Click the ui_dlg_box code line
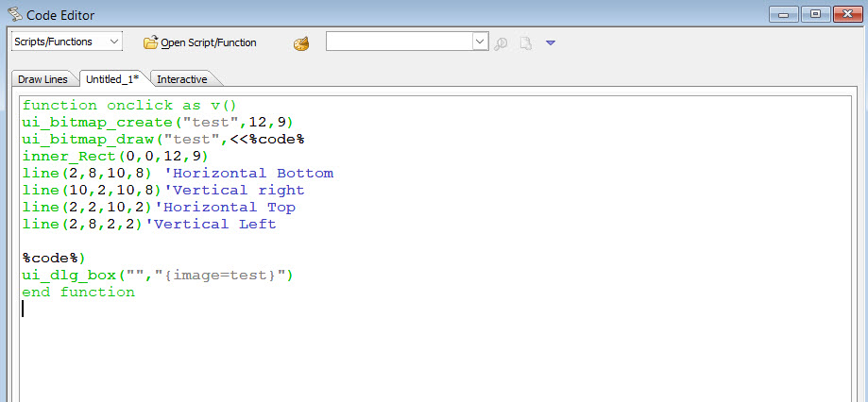The height and width of the screenshot is (402, 868). pos(158,276)
